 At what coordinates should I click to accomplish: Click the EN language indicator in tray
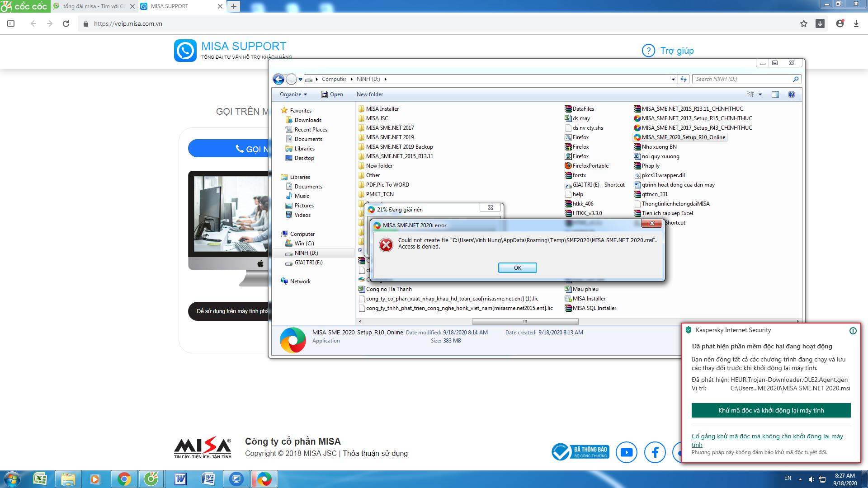tap(788, 478)
